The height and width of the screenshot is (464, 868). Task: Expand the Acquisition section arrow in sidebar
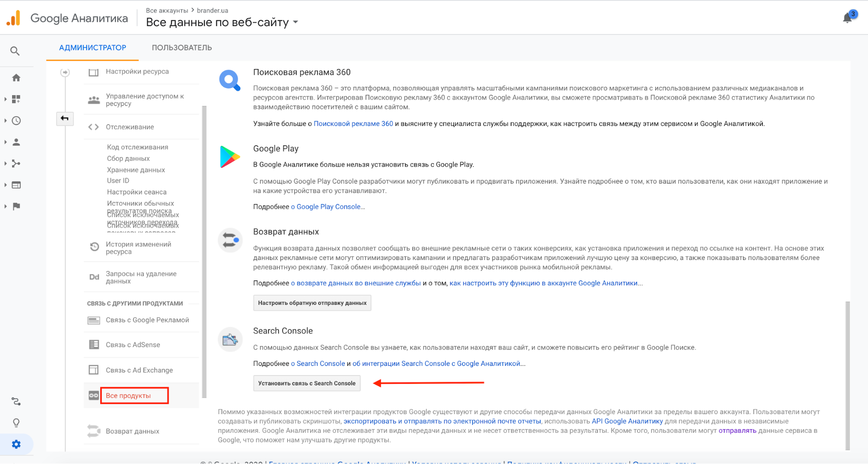click(x=6, y=164)
